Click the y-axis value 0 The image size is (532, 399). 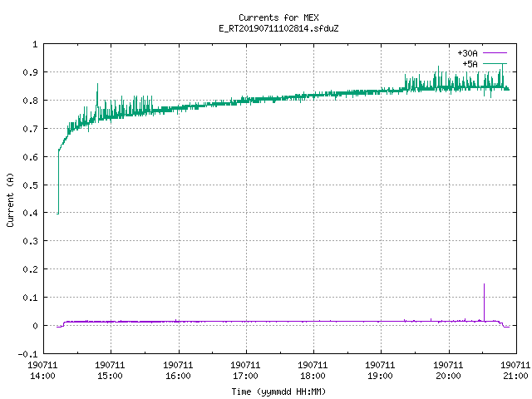35,326
